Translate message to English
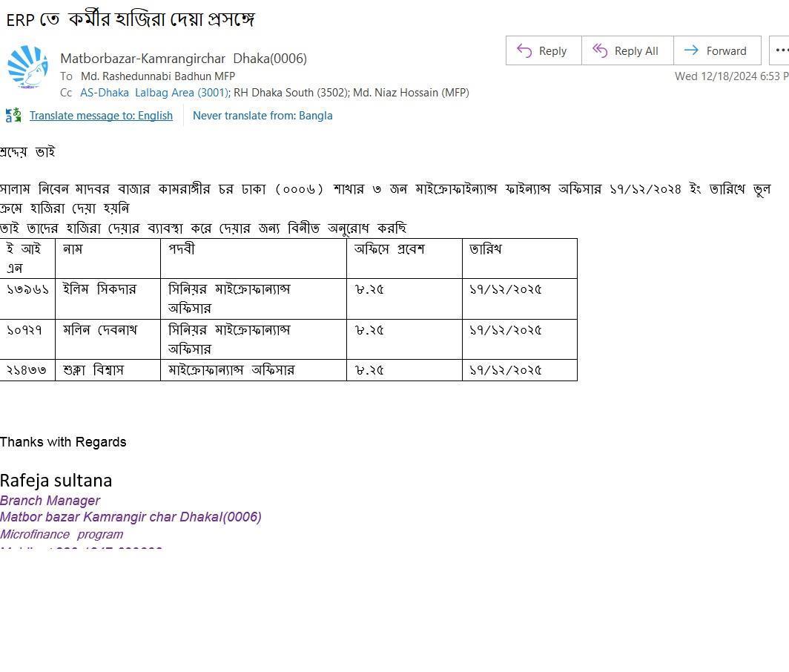Image resolution: width=789 pixels, height=672 pixels. [x=101, y=115]
